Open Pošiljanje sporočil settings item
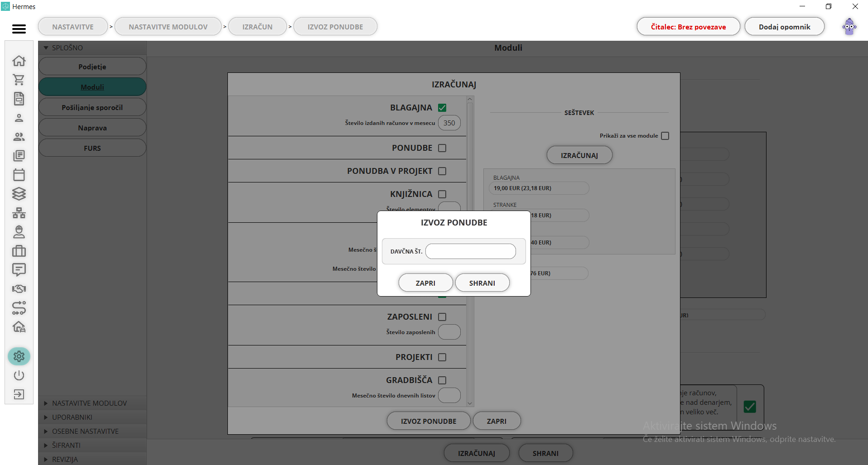 (x=92, y=107)
